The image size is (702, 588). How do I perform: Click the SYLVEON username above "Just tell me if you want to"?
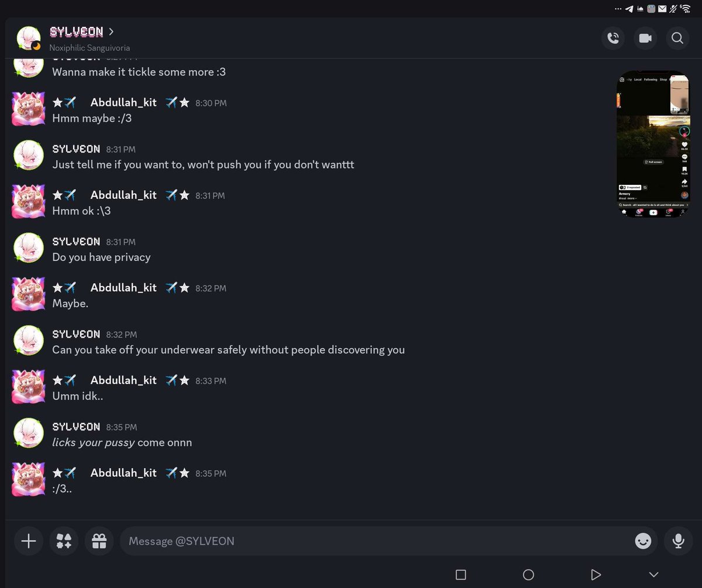tap(76, 149)
